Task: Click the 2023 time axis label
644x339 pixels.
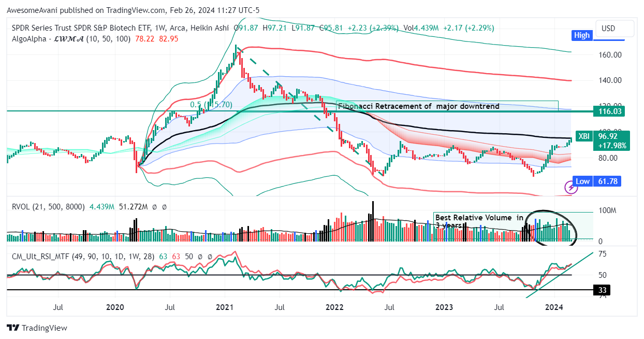Action: click(444, 307)
